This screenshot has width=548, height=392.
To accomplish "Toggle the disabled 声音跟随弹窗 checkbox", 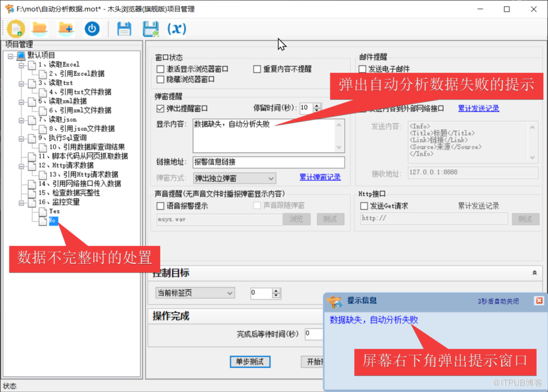I will tap(257, 205).
